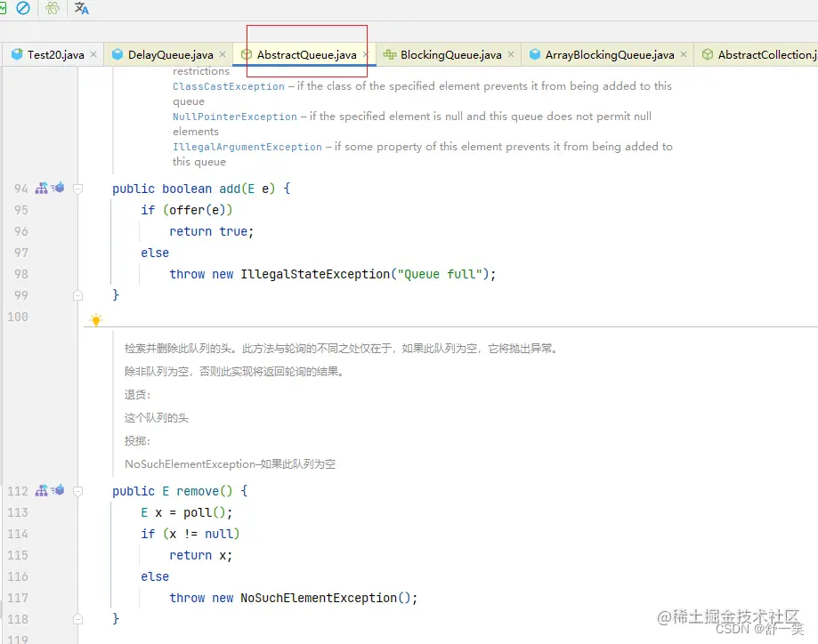Collapse the add method fold at line 94
This screenshot has height=644, width=818.
pyautogui.click(x=77, y=189)
